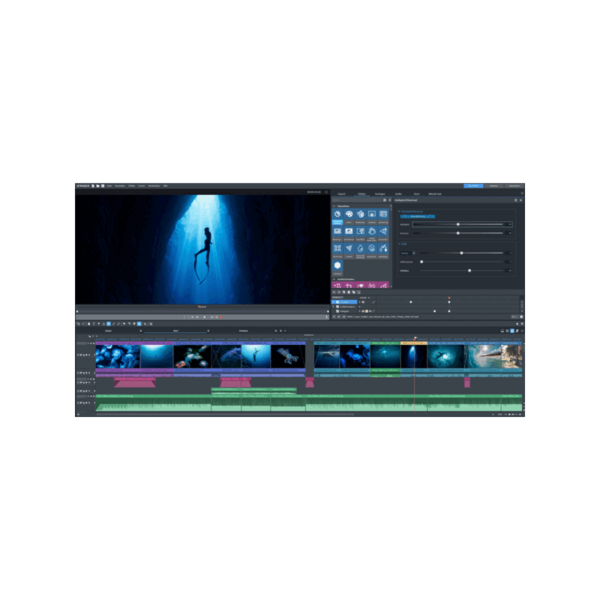Image resolution: width=600 pixels, height=600 pixels.
Task: Click the red record button in transport
Action: pos(221,317)
